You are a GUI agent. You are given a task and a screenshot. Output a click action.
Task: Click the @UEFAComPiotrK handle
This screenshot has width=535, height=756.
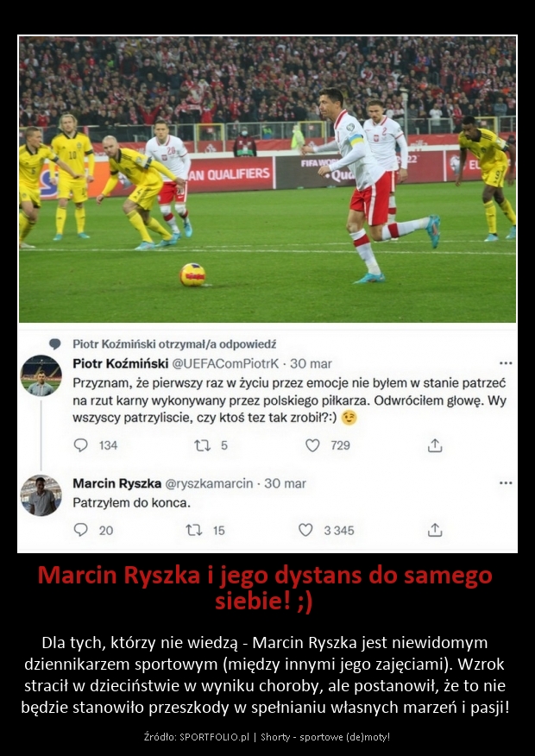[225, 363]
